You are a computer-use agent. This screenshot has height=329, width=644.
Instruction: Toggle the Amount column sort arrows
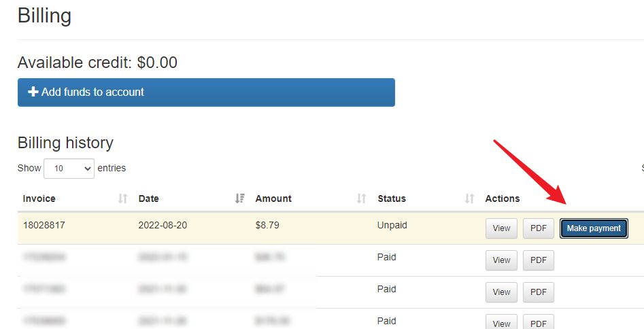(x=361, y=198)
